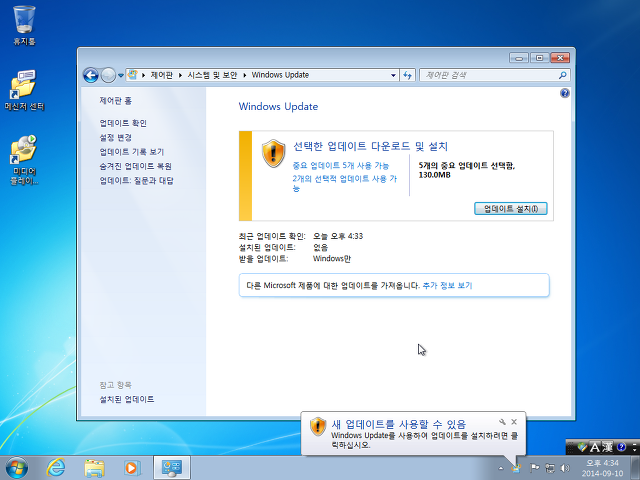Click 업데이트 확인 in the sidebar
640x480 pixels.
click(x=123, y=123)
